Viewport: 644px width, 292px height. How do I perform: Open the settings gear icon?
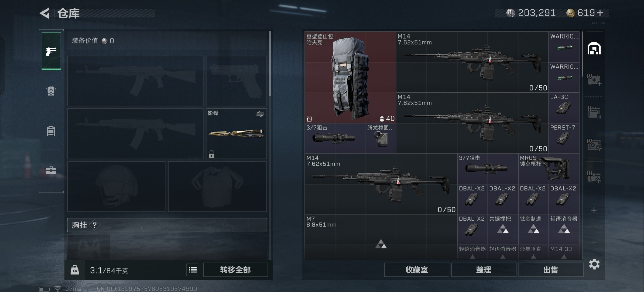[594, 264]
